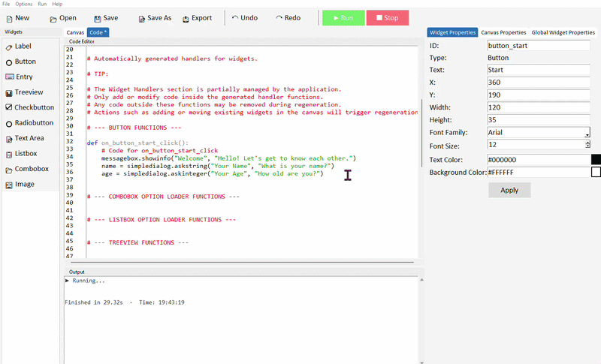
Task: Click the simpledialog.askinteger code line
Action: [213, 173]
